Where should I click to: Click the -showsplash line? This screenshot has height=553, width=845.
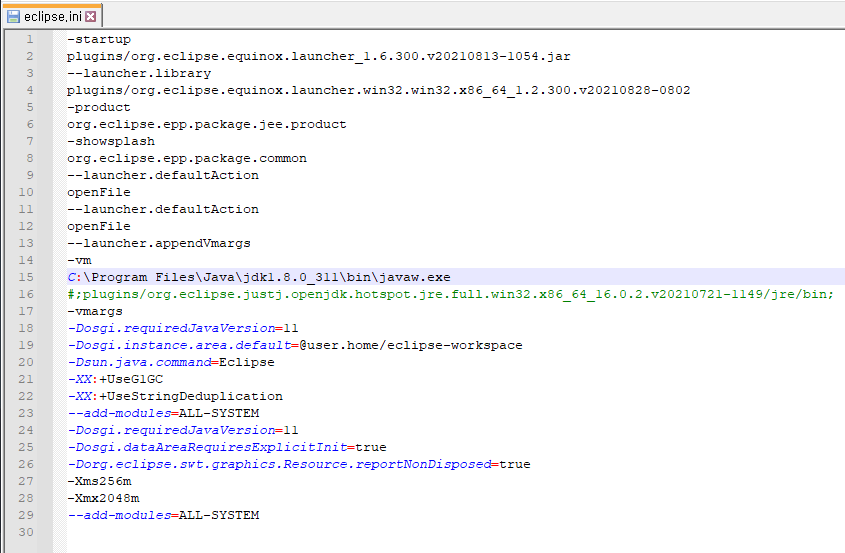[x=111, y=141]
